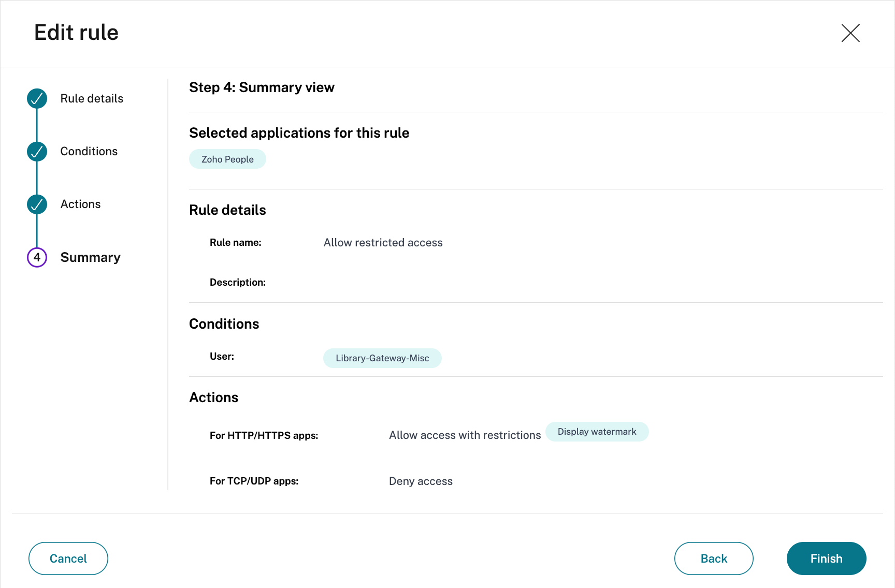This screenshot has width=895, height=588.
Task: Click the Deny access value text
Action: coord(421,481)
